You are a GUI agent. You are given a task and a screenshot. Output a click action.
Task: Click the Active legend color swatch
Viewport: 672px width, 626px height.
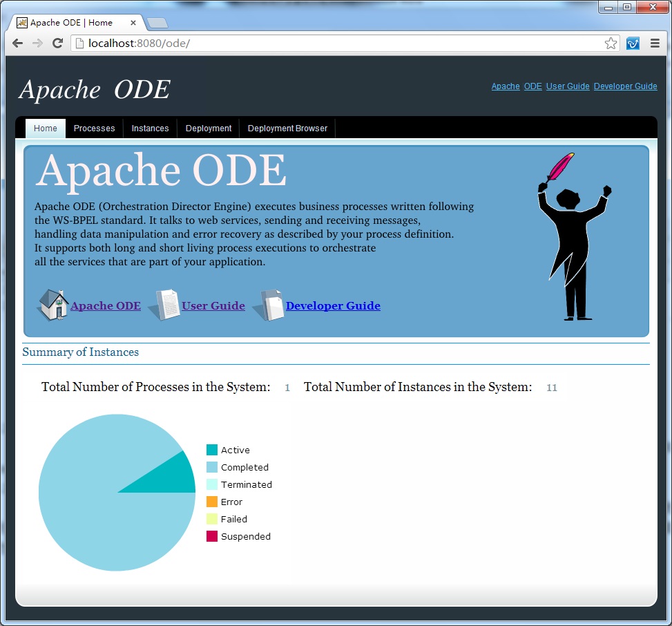point(212,450)
